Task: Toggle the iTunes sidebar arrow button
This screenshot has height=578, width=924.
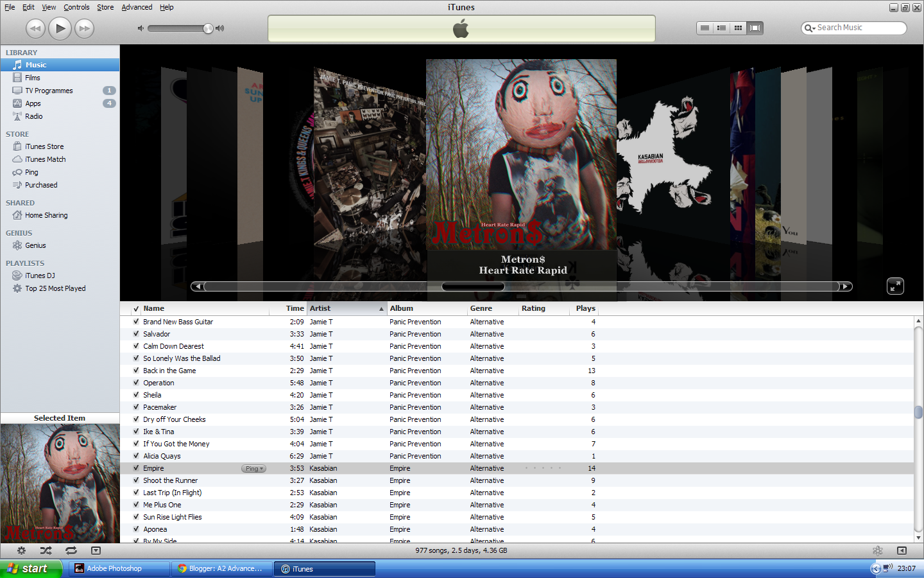Action: pyautogui.click(x=902, y=550)
